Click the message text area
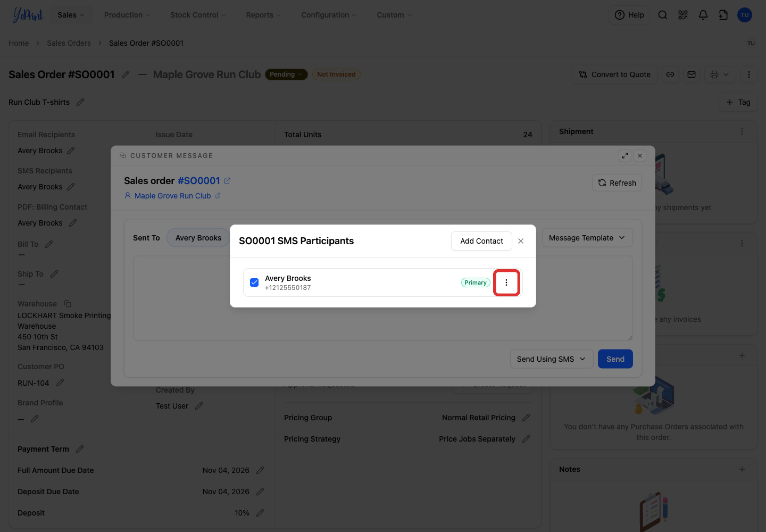This screenshot has width=766, height=532. pyautogui.click(x=383, y=298)
